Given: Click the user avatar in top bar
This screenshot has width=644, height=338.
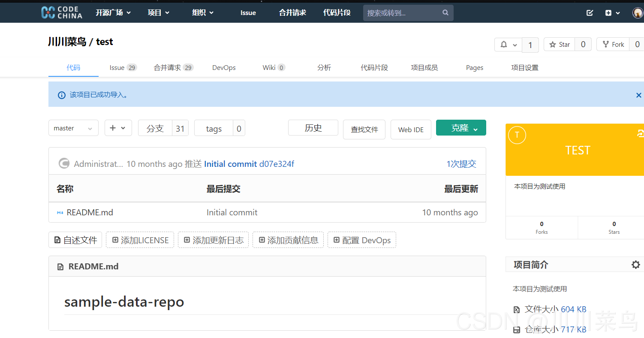Looking at the screenshot, I should [x=638, y=13].
